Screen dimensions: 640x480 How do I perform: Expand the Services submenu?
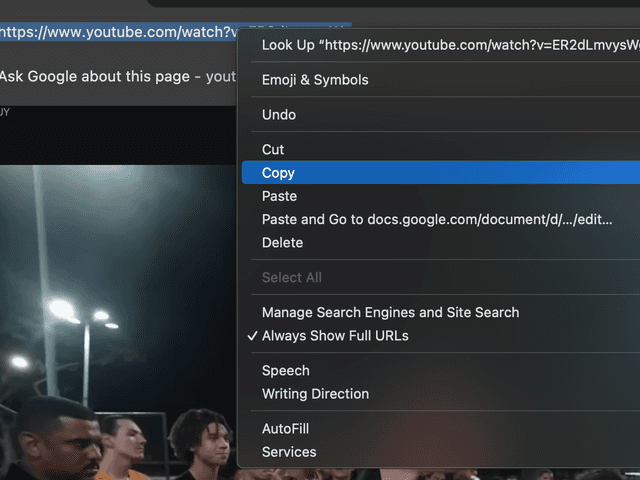[x=441, y=452]
